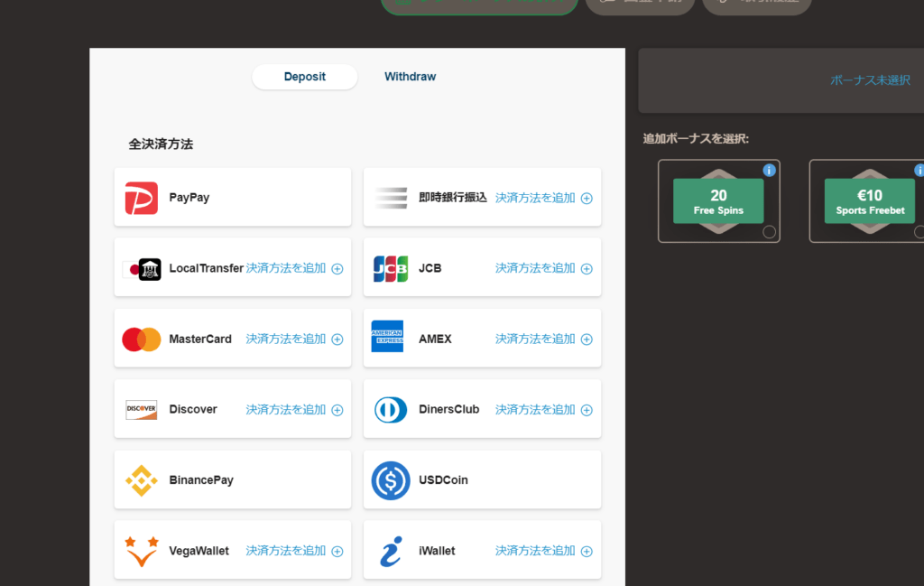Screen dimensions: 924x586
Task: Open the ボーナス未選択 link
Action: pyautogui.click(x=870, y=80)
